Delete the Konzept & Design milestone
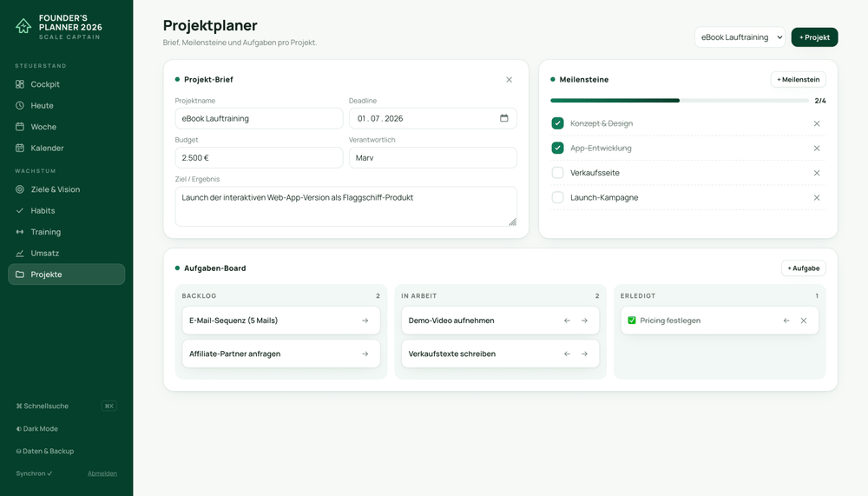868x496 pixels. 817,123
